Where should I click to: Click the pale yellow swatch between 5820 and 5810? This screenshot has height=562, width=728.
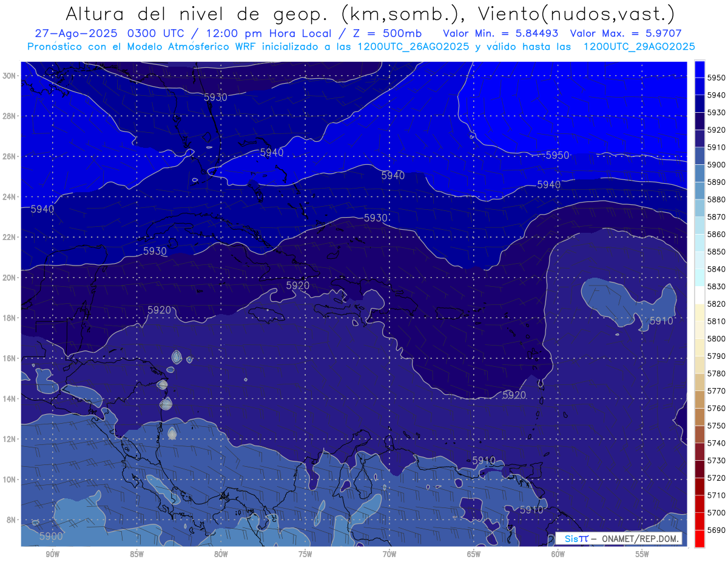point(699,312)
